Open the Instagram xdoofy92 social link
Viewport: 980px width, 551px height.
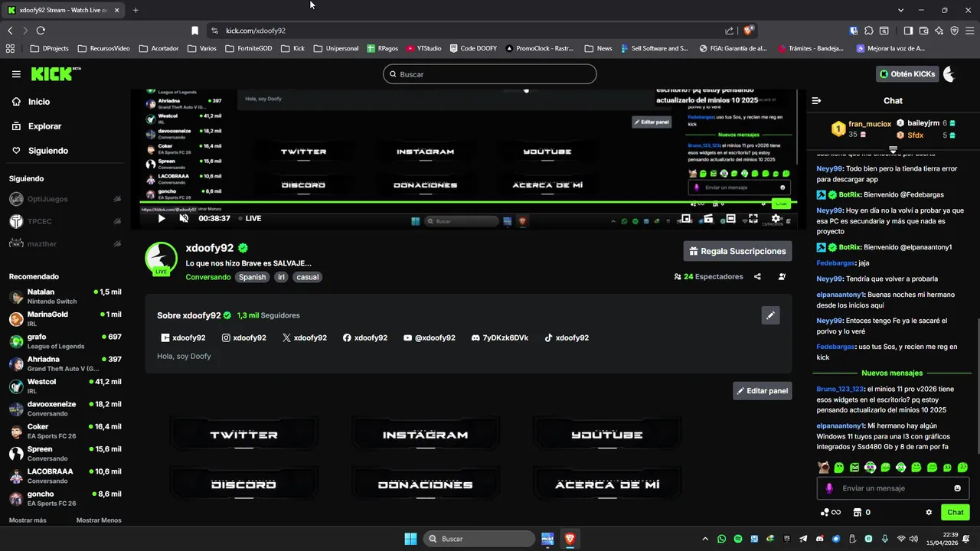click(x=243, y=337)
